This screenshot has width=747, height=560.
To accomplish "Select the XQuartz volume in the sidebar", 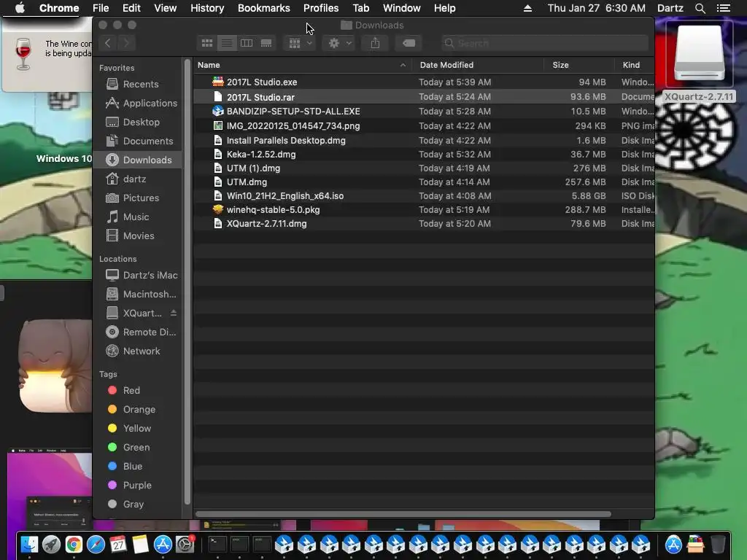I will point(134,313).
